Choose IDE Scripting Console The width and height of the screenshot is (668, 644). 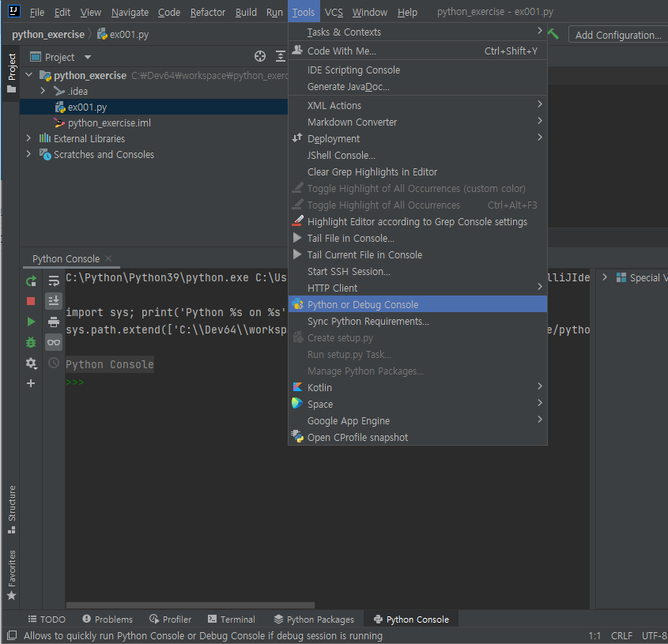(417, 70)
